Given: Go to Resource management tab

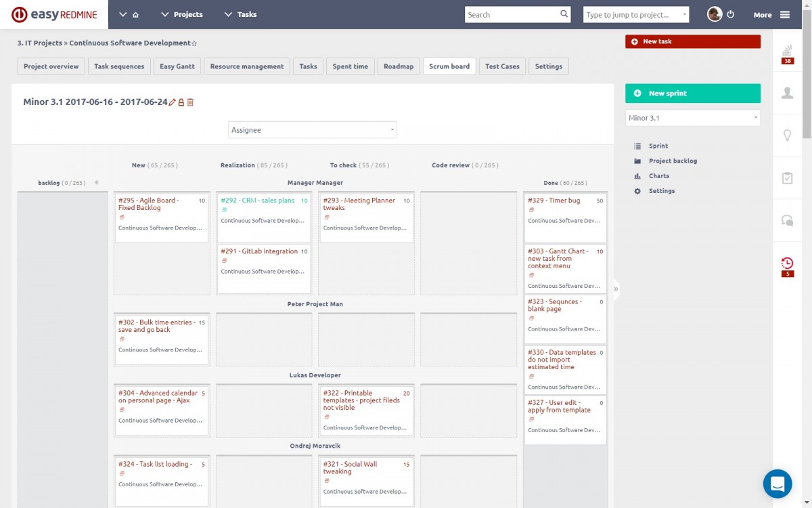Looking at the screenshot, I should pos(247,66).
